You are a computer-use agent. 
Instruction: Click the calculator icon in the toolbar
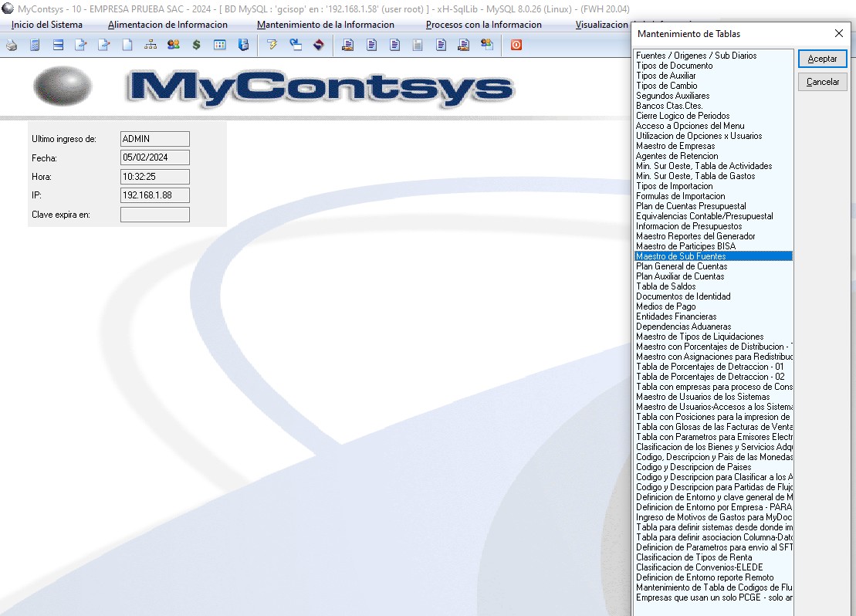pos(35,45)
